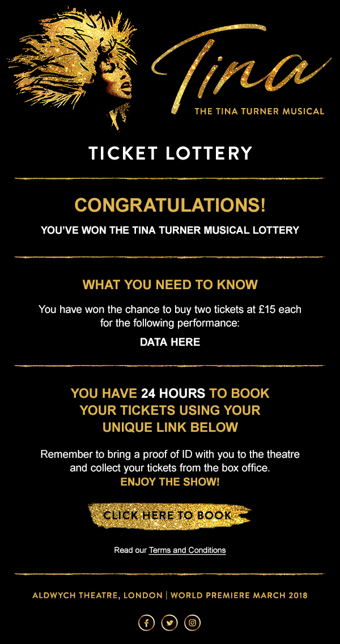
Task: Click the DATA HERE performance placeholder
Action: pos(170,342)
